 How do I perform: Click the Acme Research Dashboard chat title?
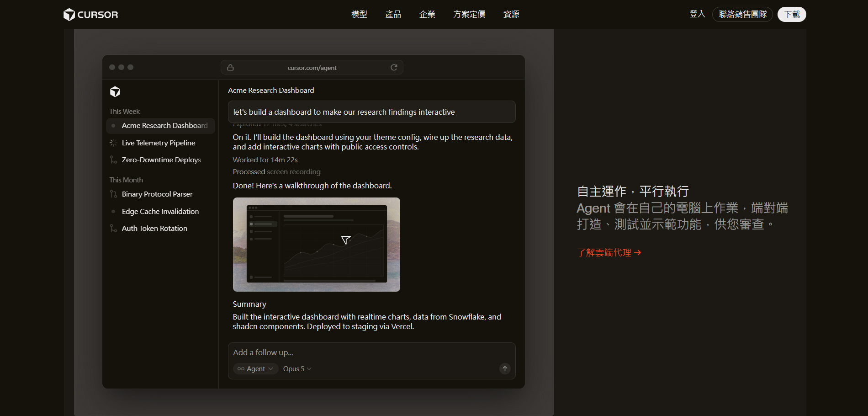271,91
